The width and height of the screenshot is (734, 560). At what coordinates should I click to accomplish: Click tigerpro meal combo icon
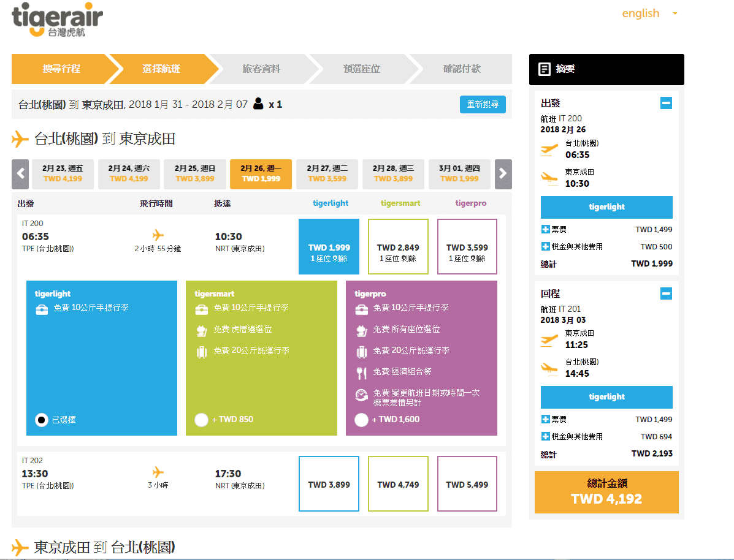361,373
